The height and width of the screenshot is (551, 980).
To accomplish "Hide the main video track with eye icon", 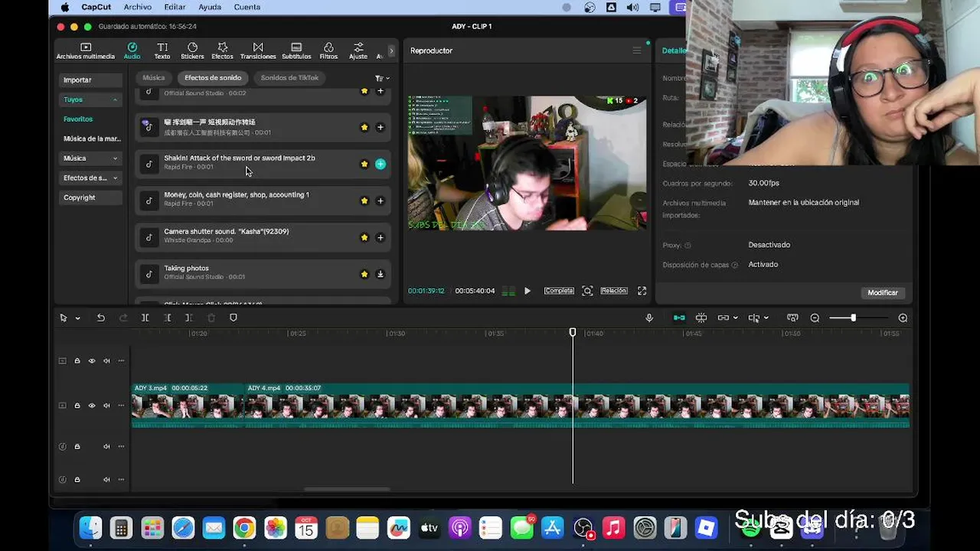I will 92,406.
